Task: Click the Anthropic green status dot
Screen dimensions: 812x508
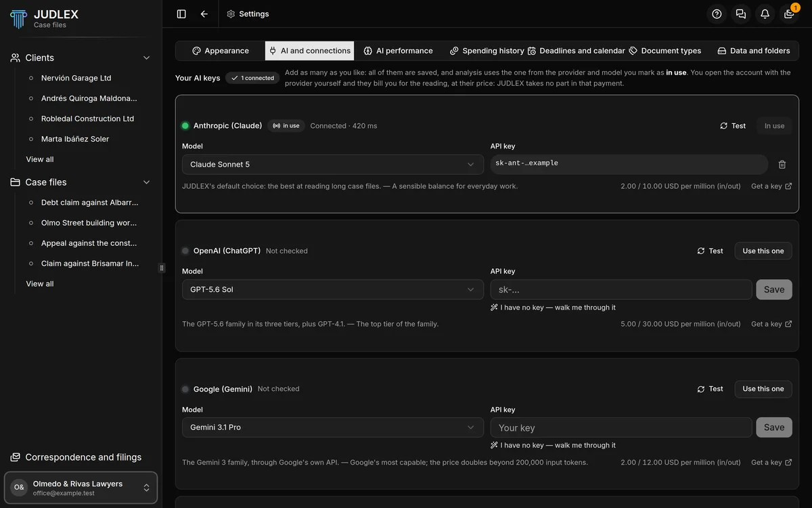Action: (185, 126)
